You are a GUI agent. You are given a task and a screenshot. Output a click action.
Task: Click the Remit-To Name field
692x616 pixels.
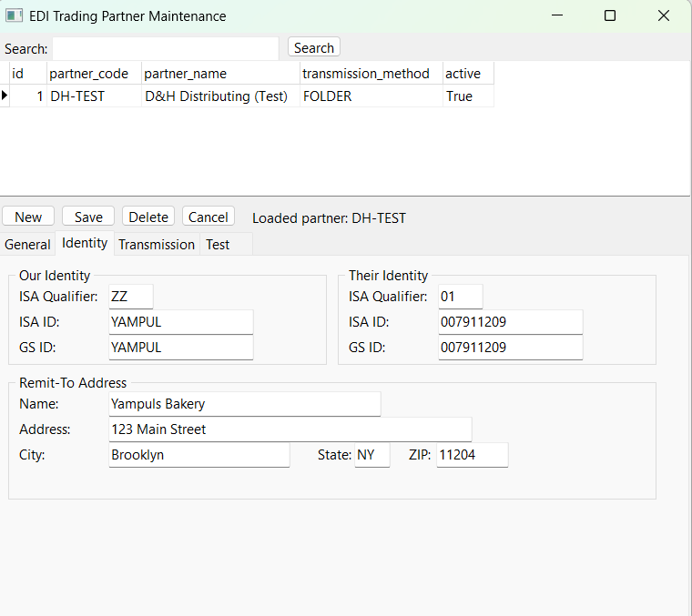point(245,404)
